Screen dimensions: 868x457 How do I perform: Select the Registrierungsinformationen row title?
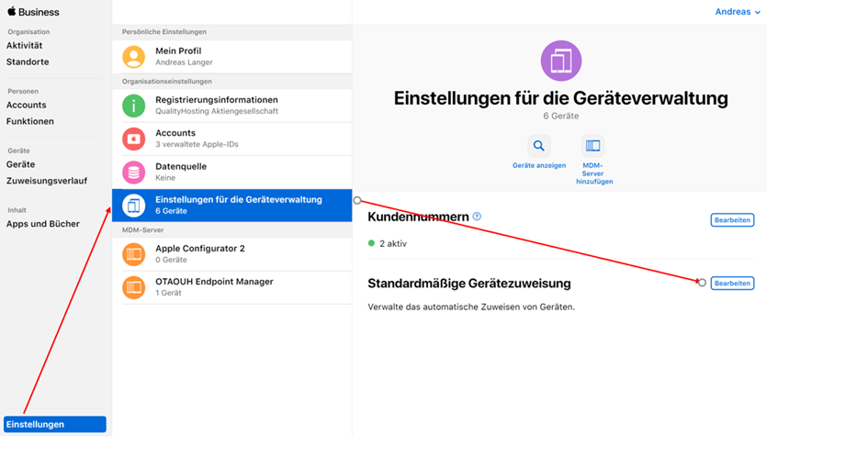217,100
